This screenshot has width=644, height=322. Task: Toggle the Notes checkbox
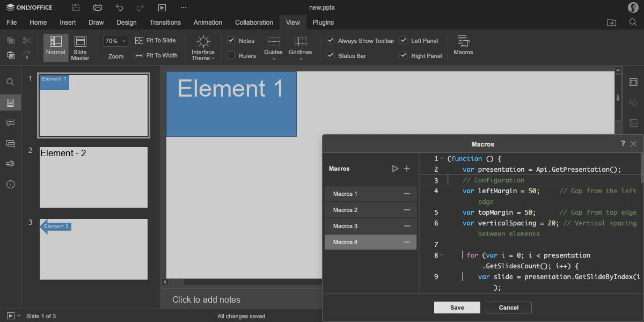[231, 41]
